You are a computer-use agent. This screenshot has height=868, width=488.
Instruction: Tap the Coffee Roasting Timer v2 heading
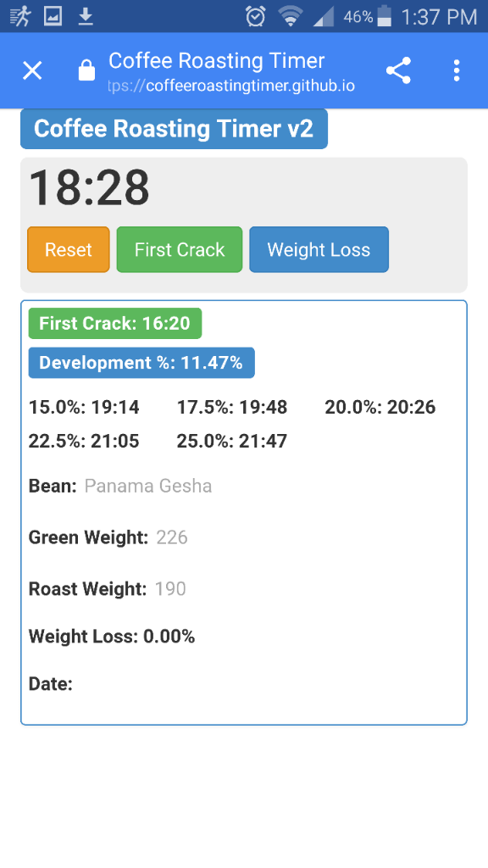click(x=174, y=129)
